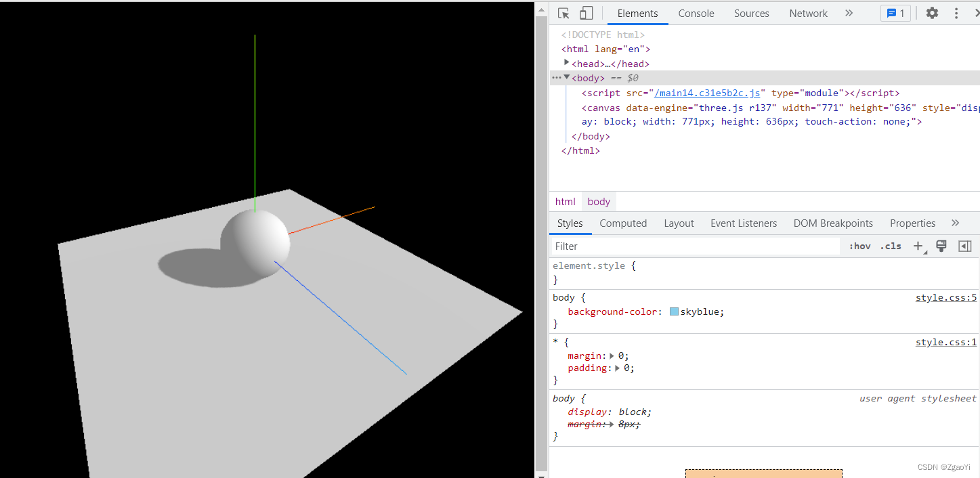Screen dimensions: 980x478
Task: Select the DOCTYPE html line
Action: 603,35
